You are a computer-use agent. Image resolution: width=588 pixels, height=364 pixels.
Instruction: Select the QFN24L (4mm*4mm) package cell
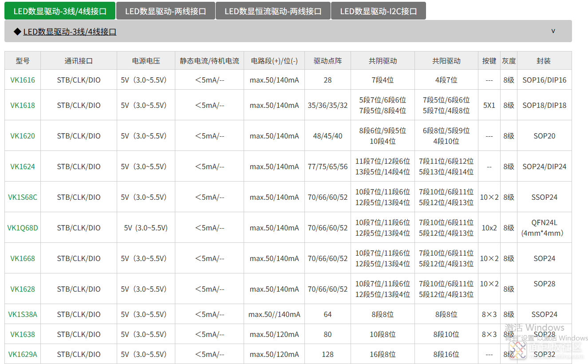coord(544,228)
